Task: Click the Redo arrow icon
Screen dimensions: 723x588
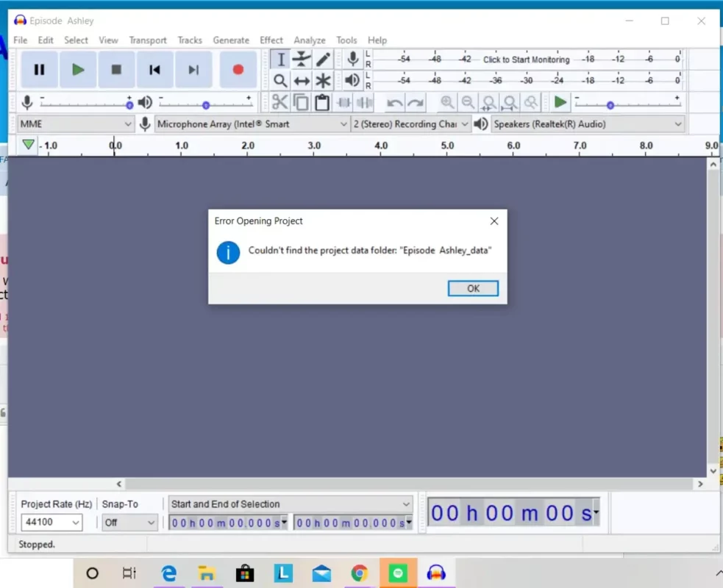Action: point(416,102)
